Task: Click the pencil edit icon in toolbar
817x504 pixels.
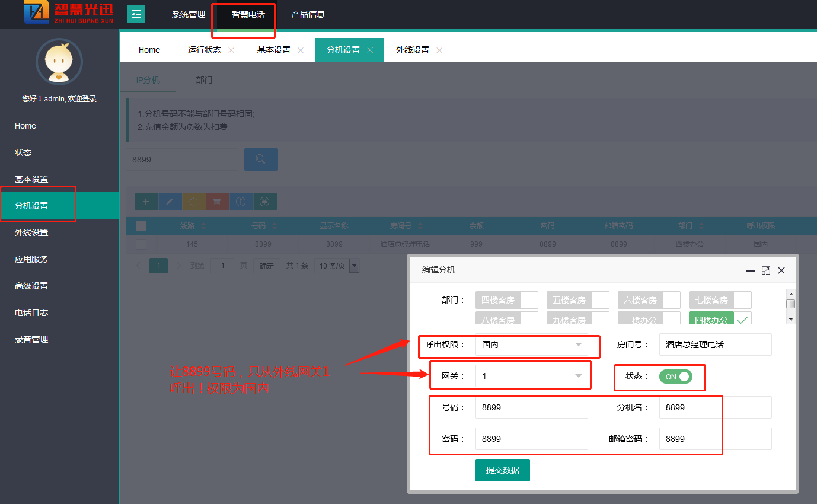Action: [170, 202]
